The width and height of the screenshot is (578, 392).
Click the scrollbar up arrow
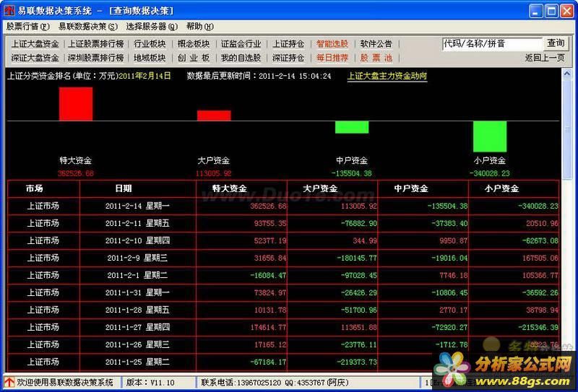pyautogui.click(x=567, y=74)
